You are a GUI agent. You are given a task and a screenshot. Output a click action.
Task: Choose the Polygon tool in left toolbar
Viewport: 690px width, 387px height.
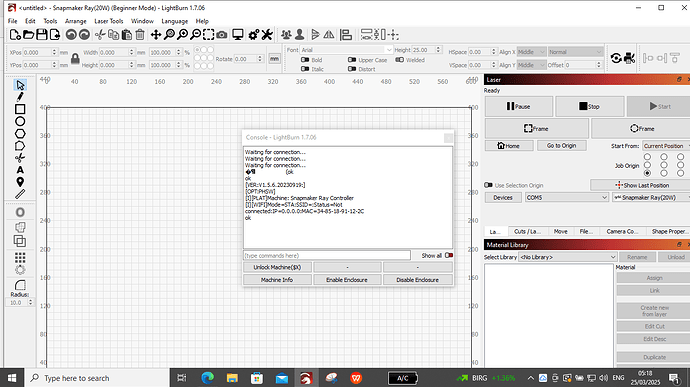point(20,134)
